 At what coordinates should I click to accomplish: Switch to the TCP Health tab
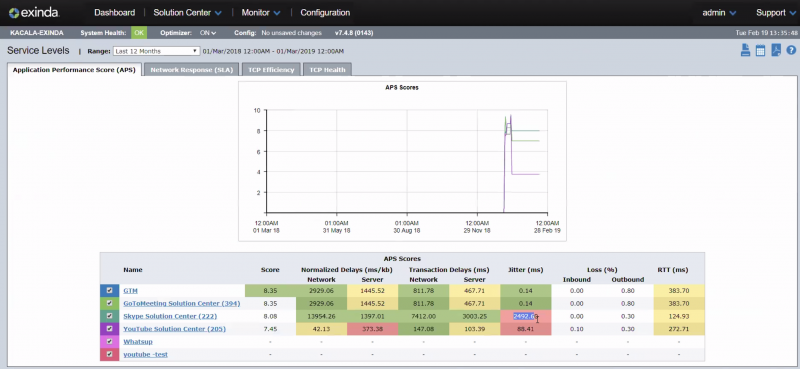(x=327, y=70)
